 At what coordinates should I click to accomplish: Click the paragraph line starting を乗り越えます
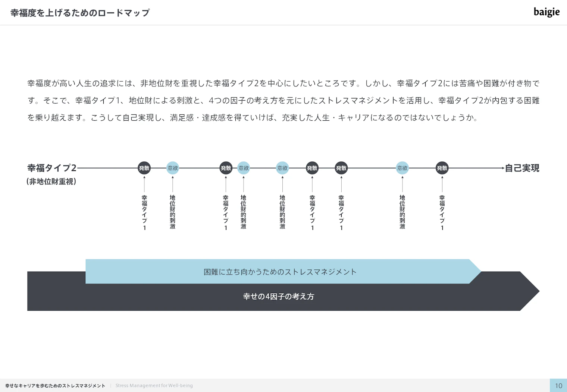(253, 118)
